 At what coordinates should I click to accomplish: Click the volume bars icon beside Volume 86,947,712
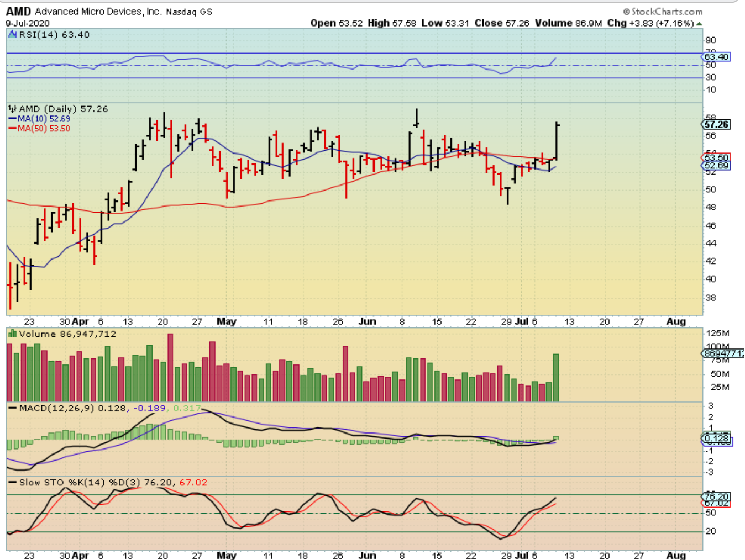[x=12, y=334]
